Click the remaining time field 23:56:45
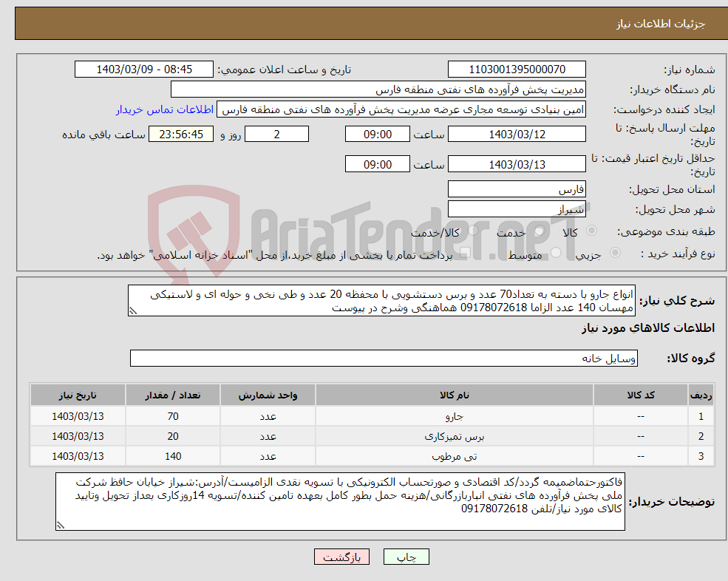Viewport: 728px width, 581px height. click(x=181, y=135)
